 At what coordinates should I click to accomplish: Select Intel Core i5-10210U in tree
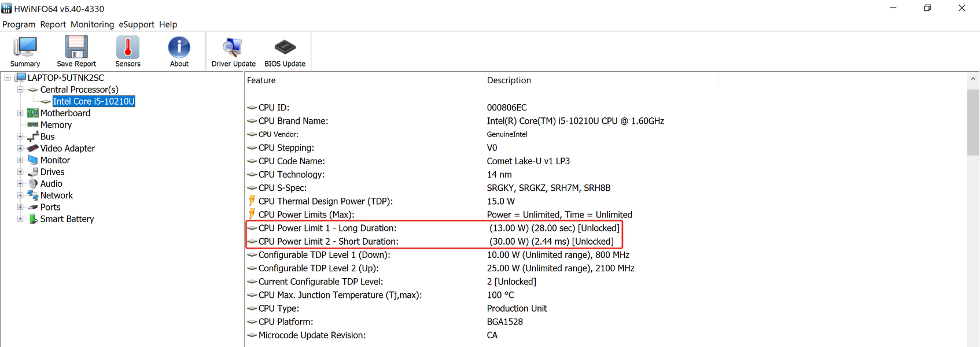tap(94, 101)
